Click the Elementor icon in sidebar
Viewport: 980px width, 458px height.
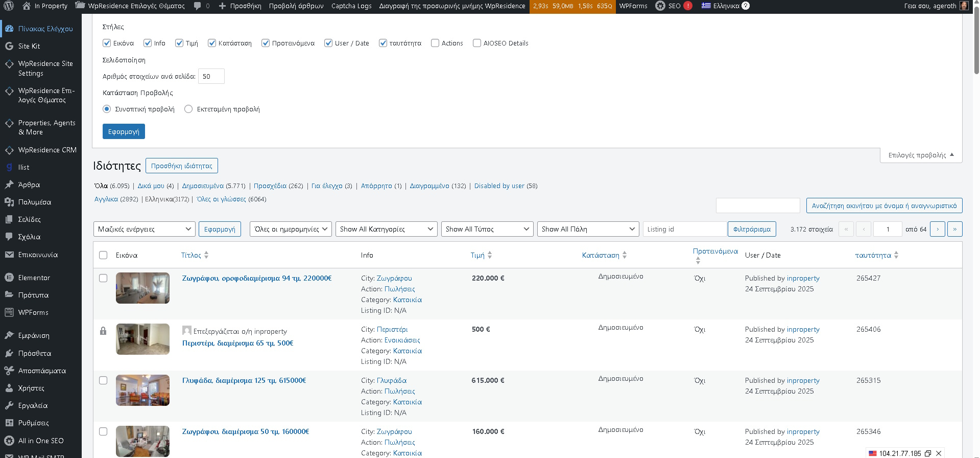[x=9, y=278]
